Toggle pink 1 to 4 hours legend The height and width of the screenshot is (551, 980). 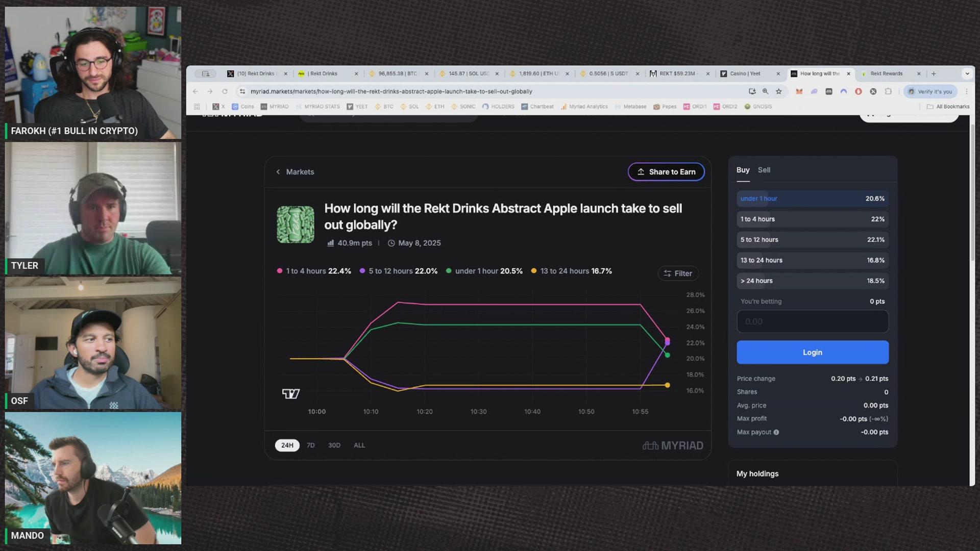(314, 271)
